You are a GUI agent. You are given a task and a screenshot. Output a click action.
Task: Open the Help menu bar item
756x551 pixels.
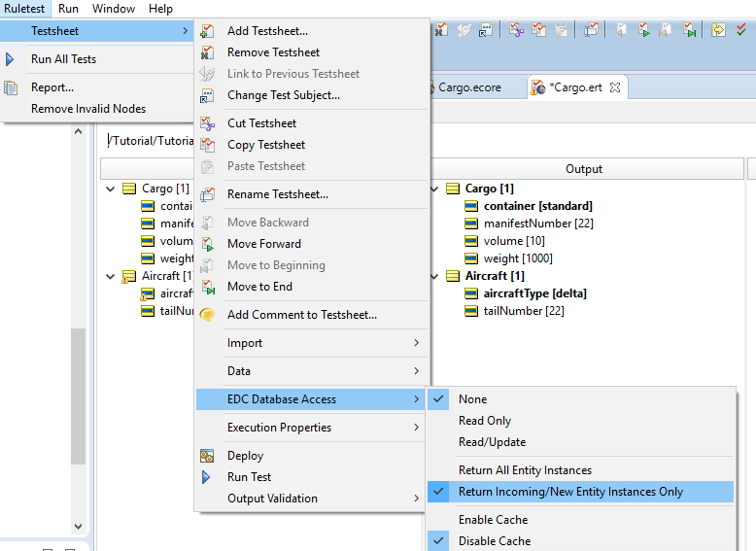[x=160, y=9]
